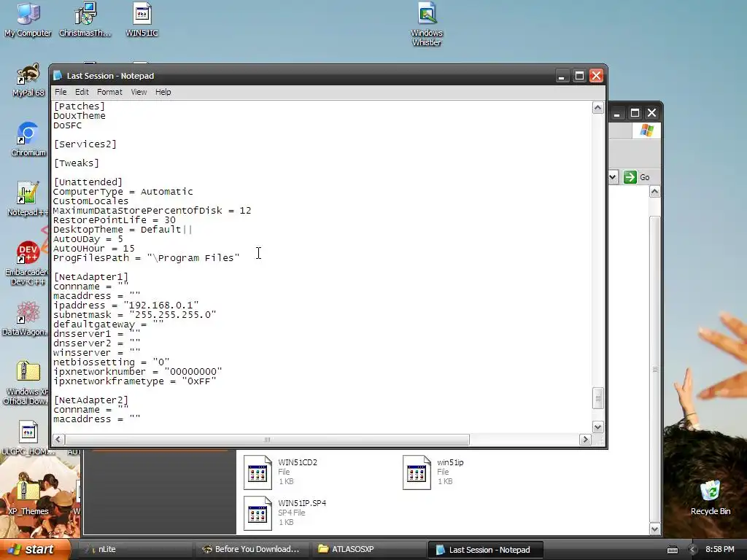This screenshot has width=747, height=560.
Task: Click Last Session - Notepad taskbar button
Action: [485, 550]
